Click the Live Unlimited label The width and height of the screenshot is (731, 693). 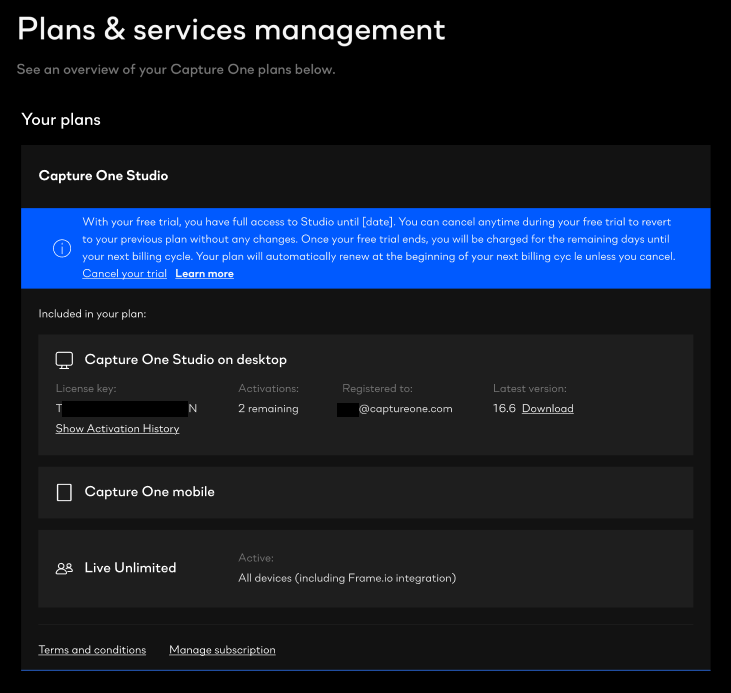point(131,568)
